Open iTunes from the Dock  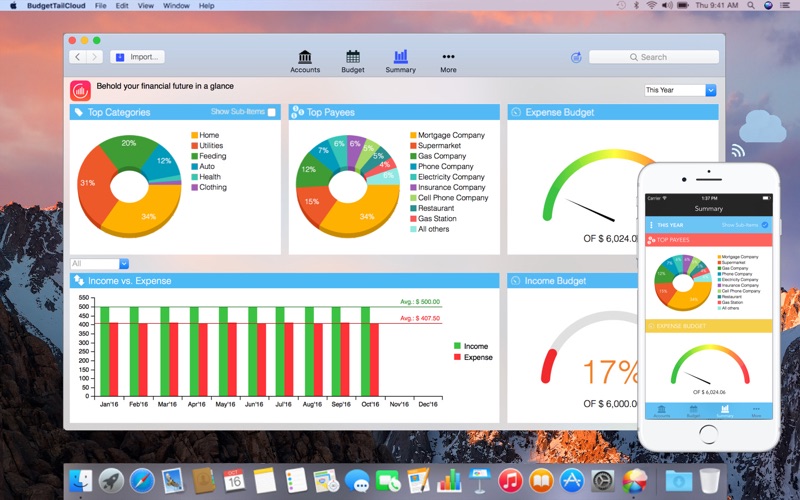coord(510,481)
